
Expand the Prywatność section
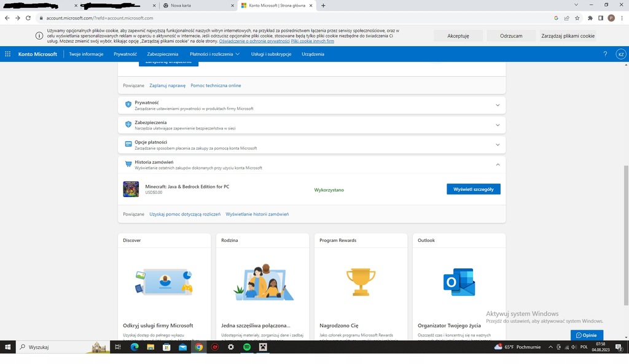tap(498, 105)
